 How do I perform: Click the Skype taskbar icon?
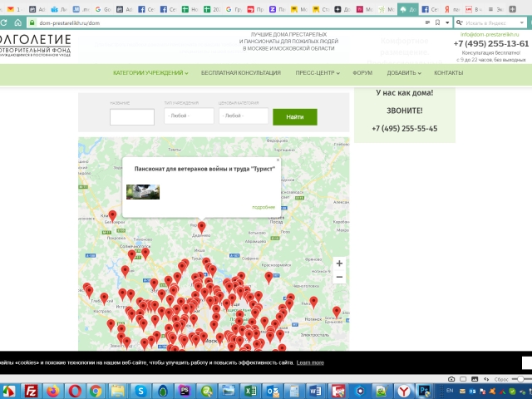coord(140,390)
